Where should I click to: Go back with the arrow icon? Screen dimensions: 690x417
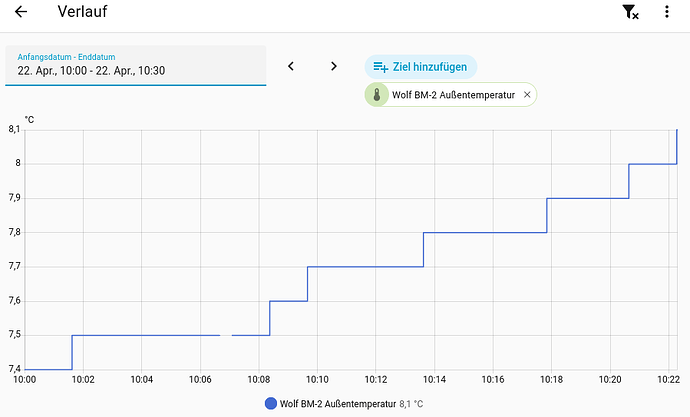tap(21, 12)
